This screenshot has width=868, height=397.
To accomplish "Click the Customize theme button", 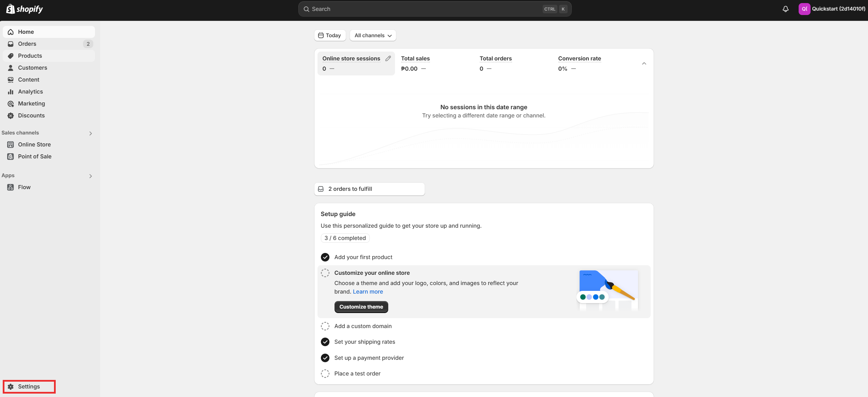I will (x=361, y=307).
